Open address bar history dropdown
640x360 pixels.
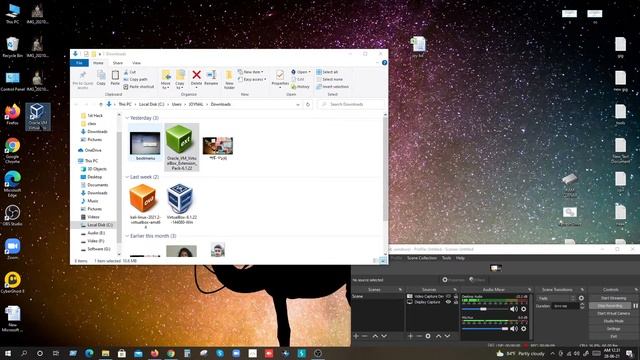[x=298, y=104]
